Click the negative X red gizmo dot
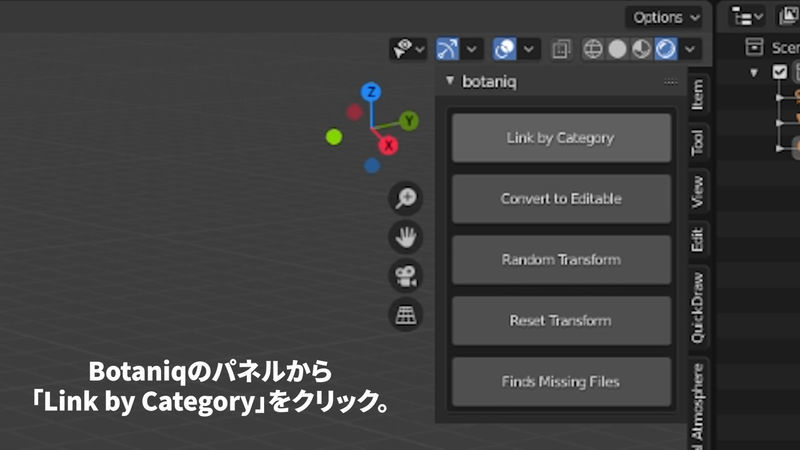800x450 pixels. click(354, 112)
